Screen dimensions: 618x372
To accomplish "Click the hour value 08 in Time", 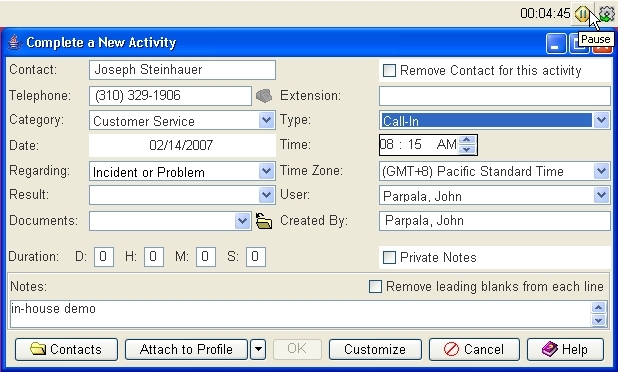I will coord(387,145).
